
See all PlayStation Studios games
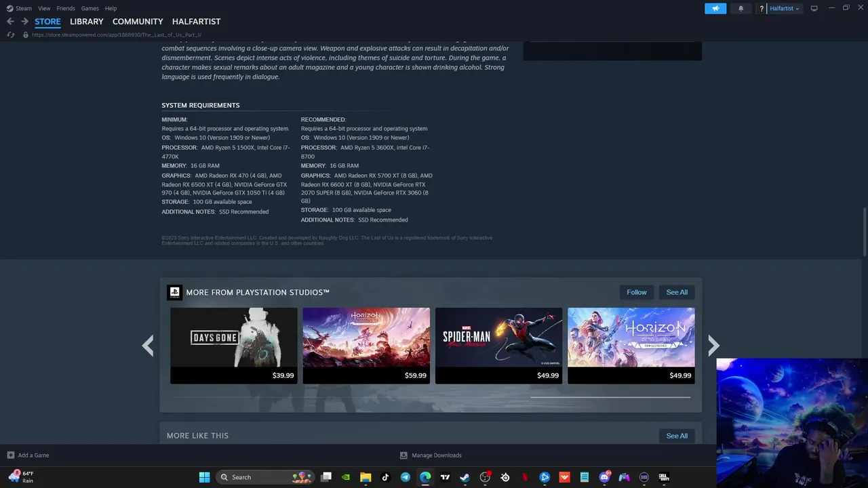coord(677,292)
